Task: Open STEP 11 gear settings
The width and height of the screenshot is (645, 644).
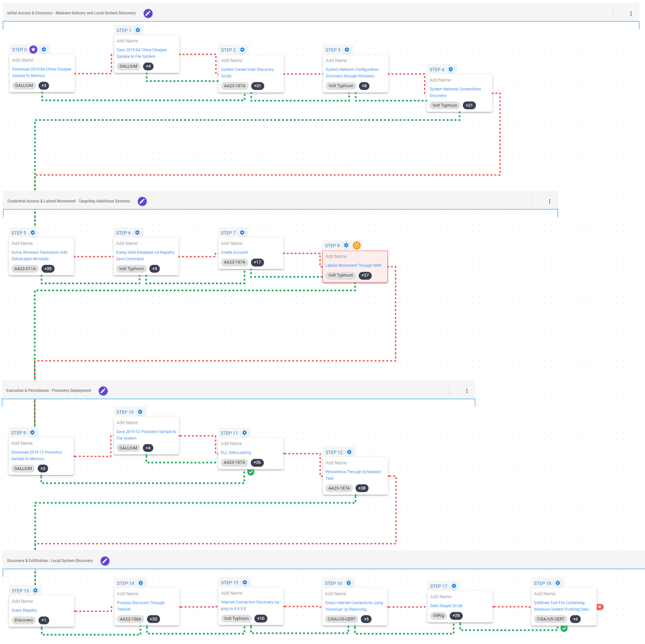Action: [244, 433]
